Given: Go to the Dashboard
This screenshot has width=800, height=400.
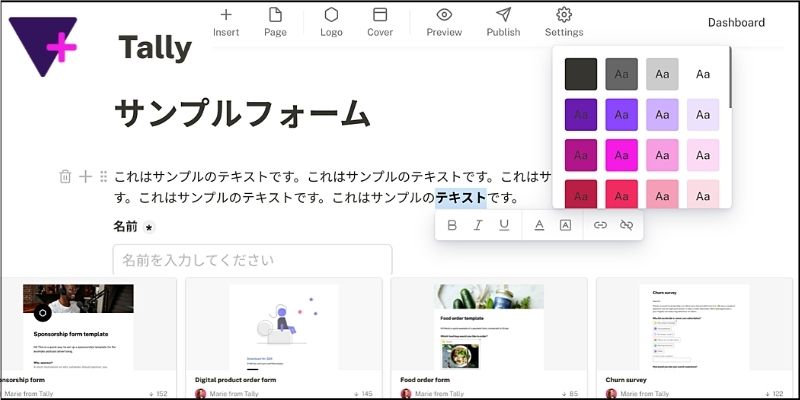Looking at the screenshot, I should tap(736, 22).
